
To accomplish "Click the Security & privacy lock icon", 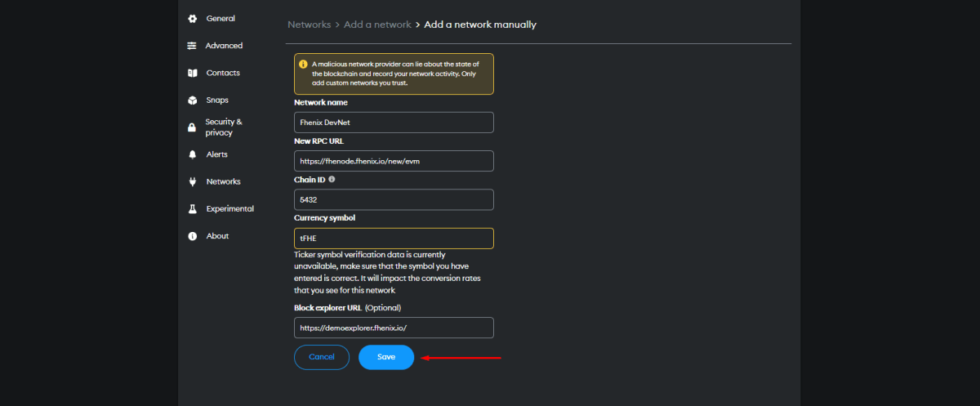I will pyautogui.click(x=192, y=127).
